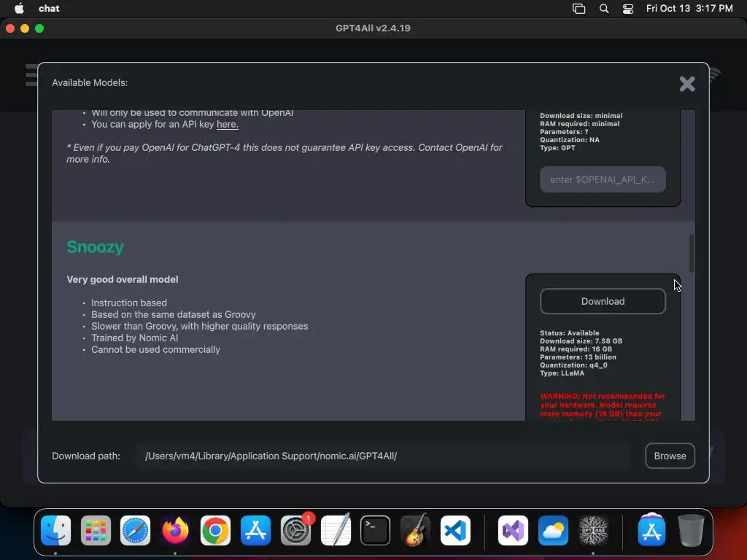The image size is (747, 560).
Task: Open the Weather app in dock
Action: tap(553, 531)
